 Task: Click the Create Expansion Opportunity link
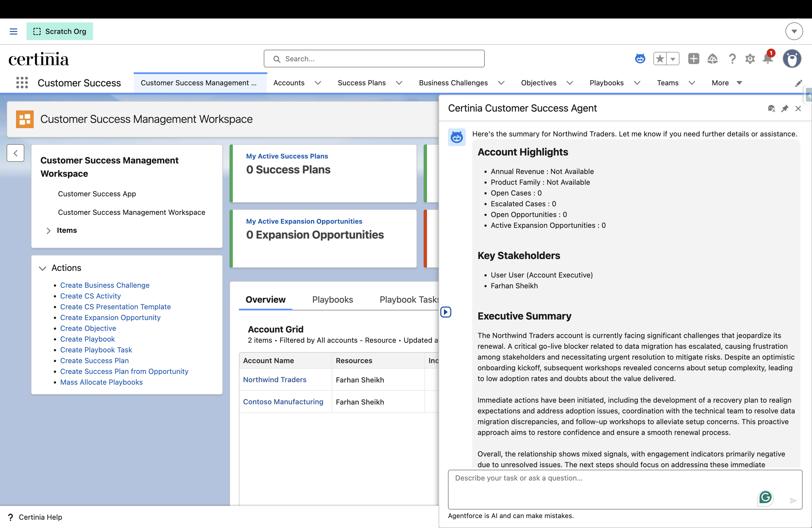tap(110, 318)
